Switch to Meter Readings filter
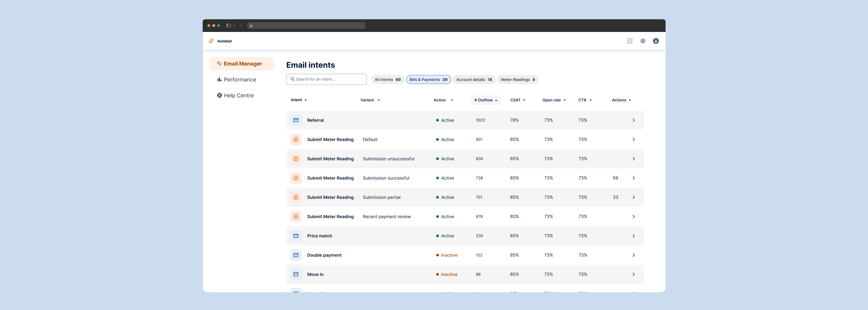Screen dimensions: 868x310 pos(518,79)
